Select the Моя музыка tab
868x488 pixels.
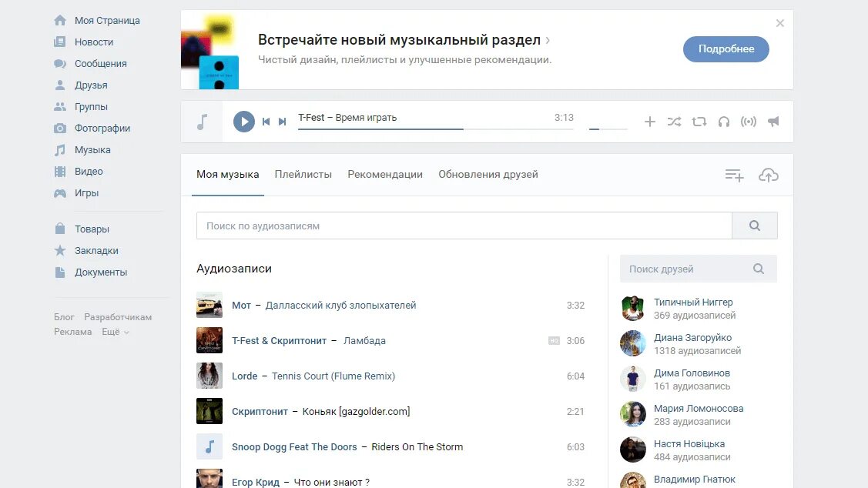tap(227, 175)
